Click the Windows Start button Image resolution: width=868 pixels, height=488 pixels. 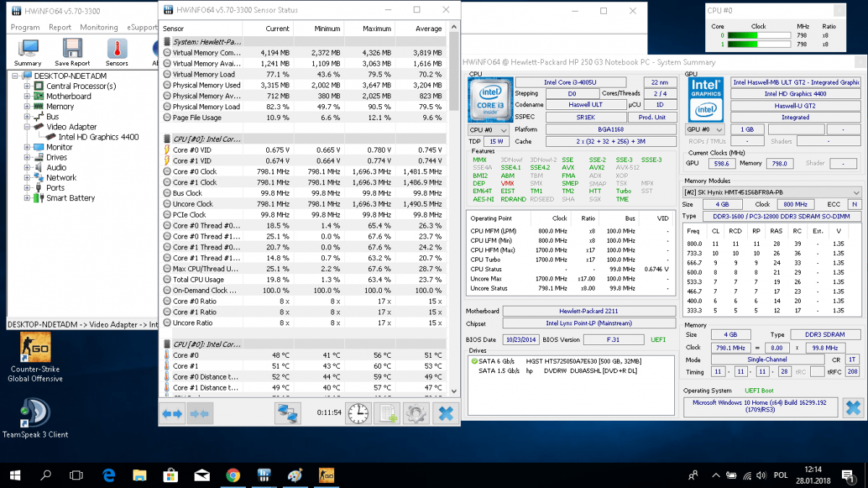(x=15, y=475)
